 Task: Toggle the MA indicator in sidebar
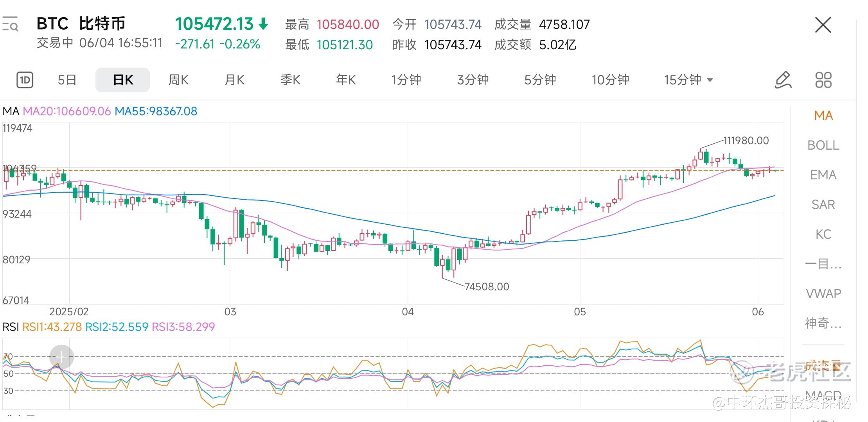tap(823, 116)
